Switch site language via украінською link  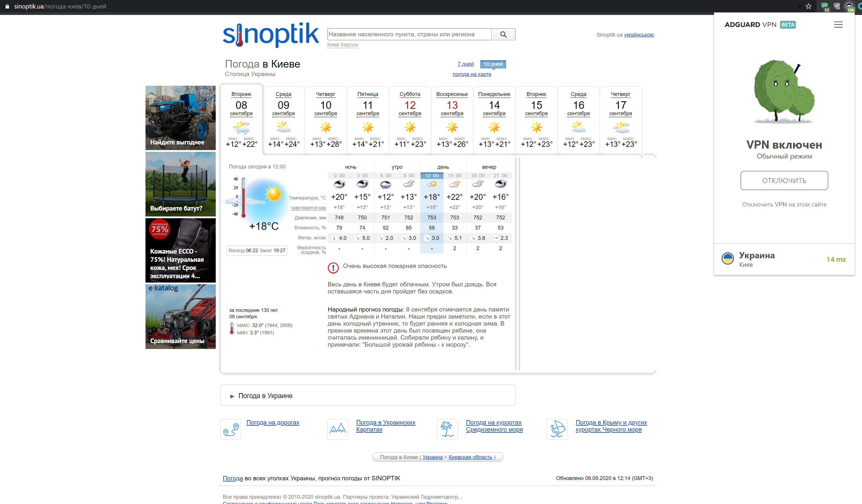pos(639,35)
